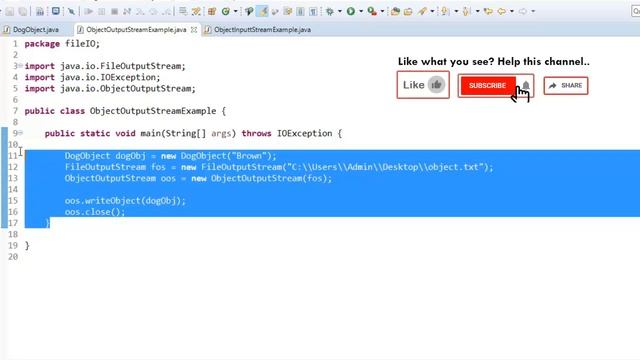Click the Run with red toolbox icon
Viewport: 640px width, 360px height.
pos(372,11)
